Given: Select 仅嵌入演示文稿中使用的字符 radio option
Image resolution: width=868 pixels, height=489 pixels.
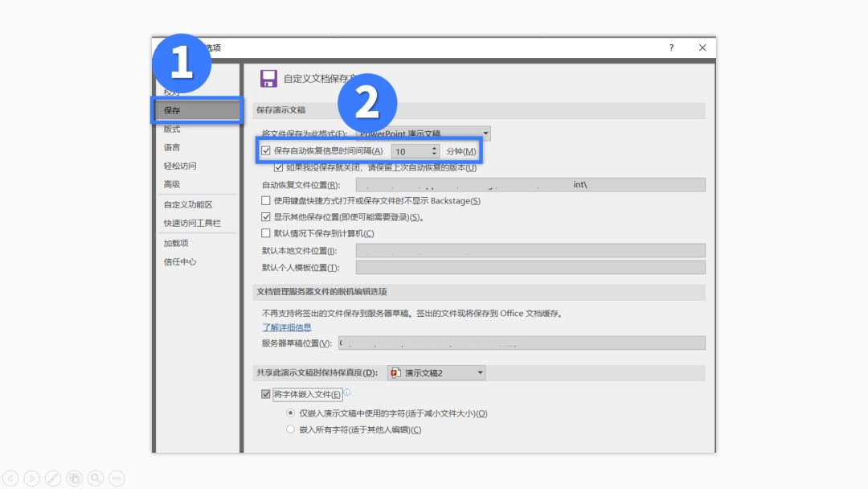Looking at the screenshot, I should [291, 413].
